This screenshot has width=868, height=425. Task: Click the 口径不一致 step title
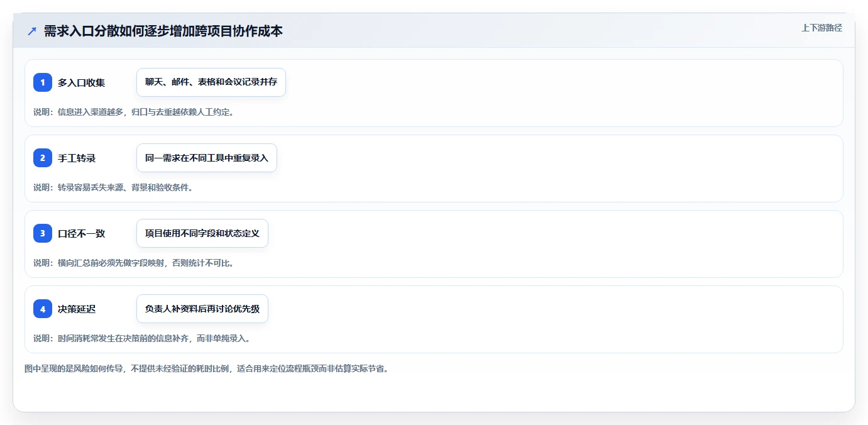[x=82, y=233]
